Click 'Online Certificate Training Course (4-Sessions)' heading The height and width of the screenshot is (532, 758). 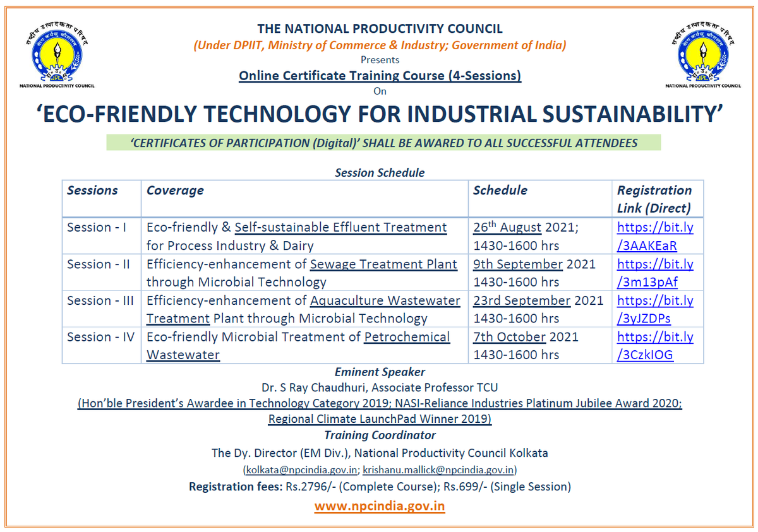(x=380, y=76)
